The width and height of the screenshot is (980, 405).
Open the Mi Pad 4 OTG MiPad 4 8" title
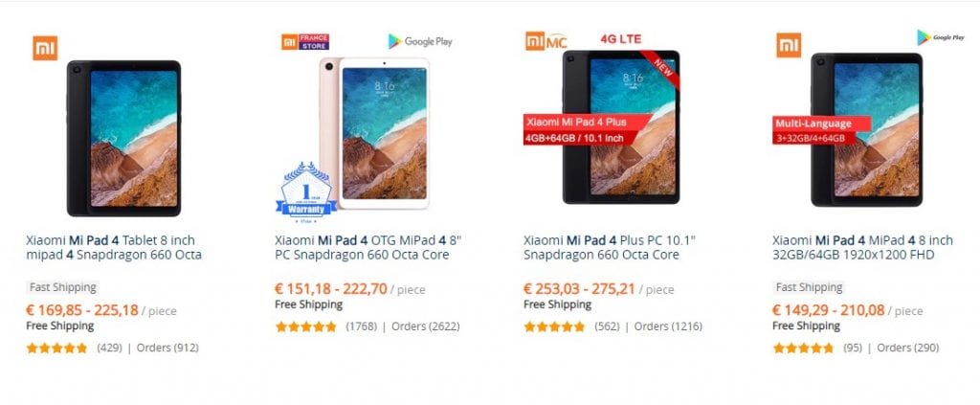point(368,247)
